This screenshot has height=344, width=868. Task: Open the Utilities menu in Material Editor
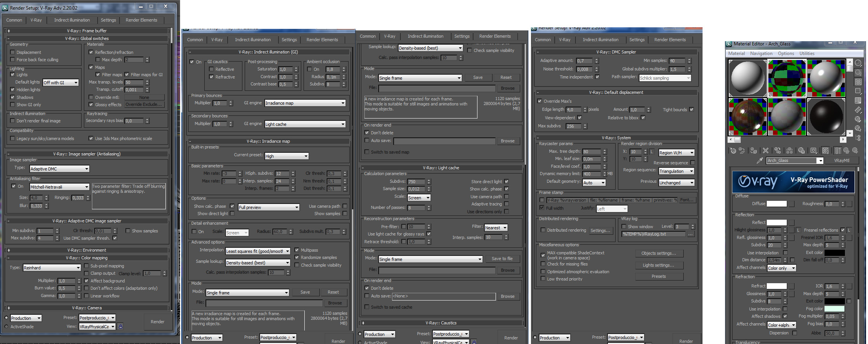[807, 53]
